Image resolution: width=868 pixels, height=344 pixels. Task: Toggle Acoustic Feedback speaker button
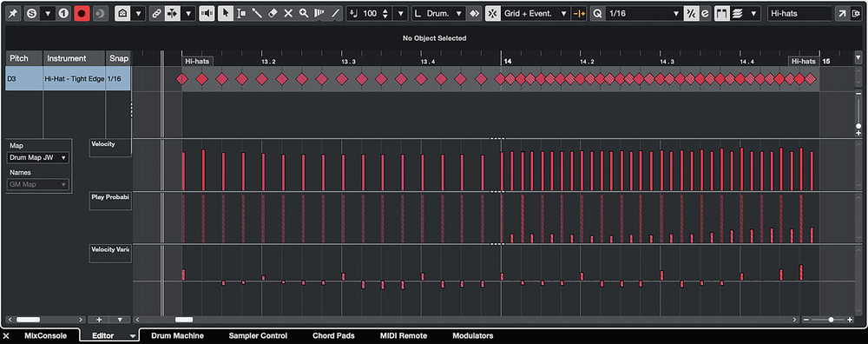pos(207,13)
